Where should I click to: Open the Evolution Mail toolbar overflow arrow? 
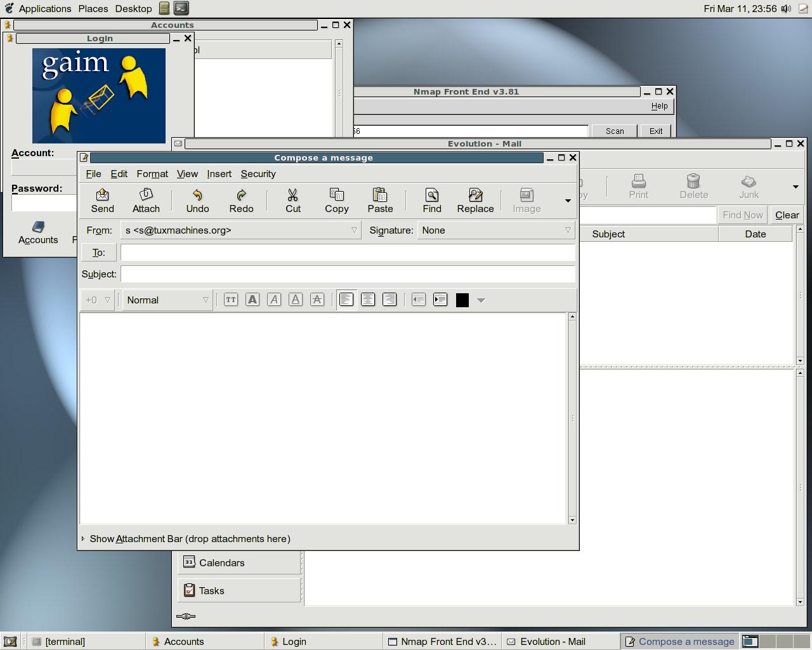point(796,187)
